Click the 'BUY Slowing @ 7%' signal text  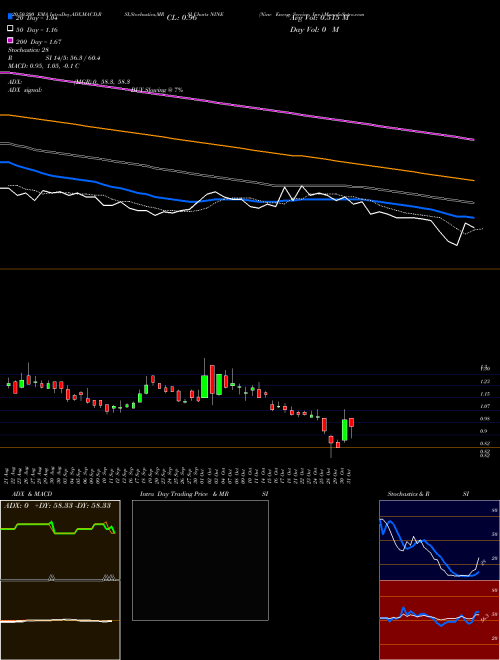point(157,90)
